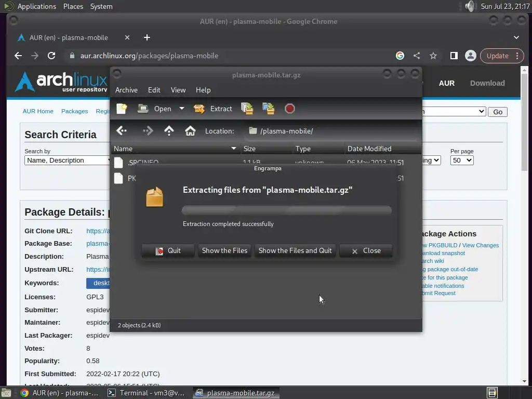Viewport: 532px width, 399px height.
Task: Click the Go search button
Action: point(498,112)
